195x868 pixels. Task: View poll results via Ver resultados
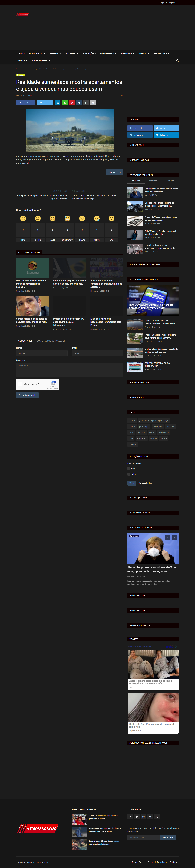coord(145,483)
